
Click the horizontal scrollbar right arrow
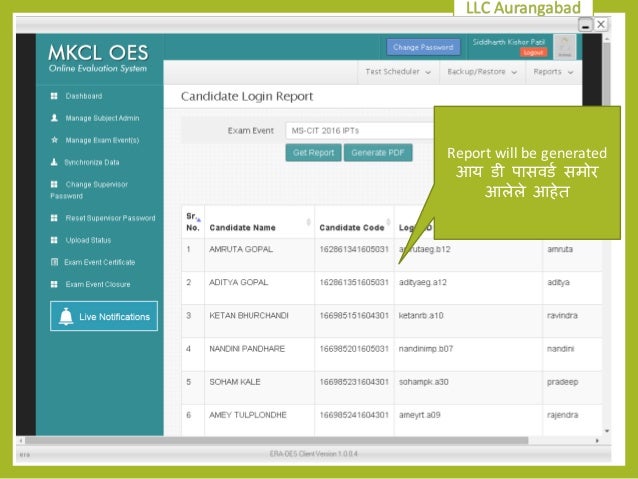pos(597,440)
